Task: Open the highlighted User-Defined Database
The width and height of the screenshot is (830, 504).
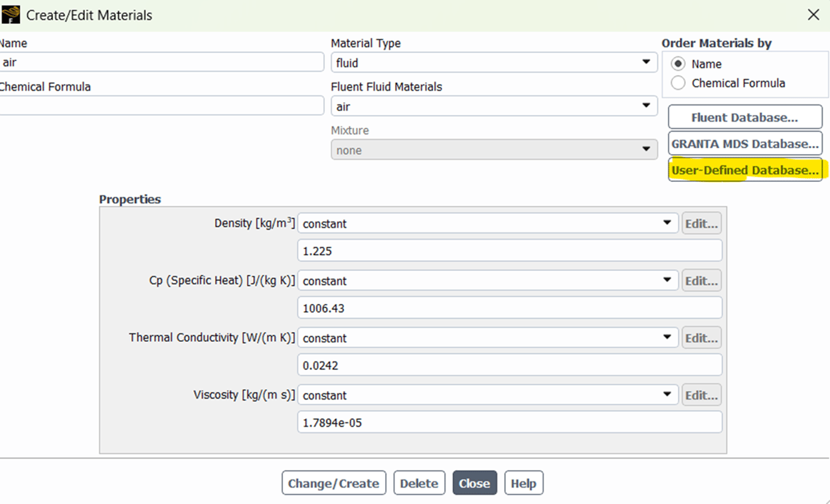Action: (744, 170)
